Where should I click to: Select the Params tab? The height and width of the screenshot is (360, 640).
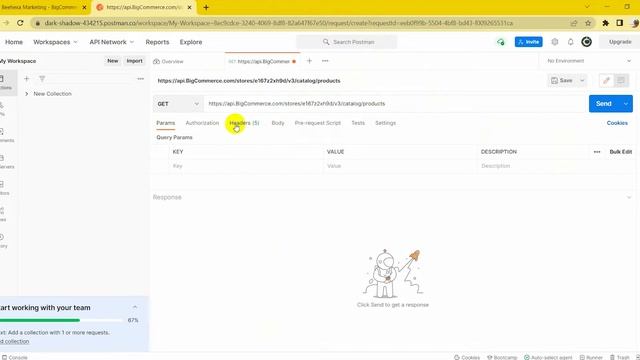165,123
